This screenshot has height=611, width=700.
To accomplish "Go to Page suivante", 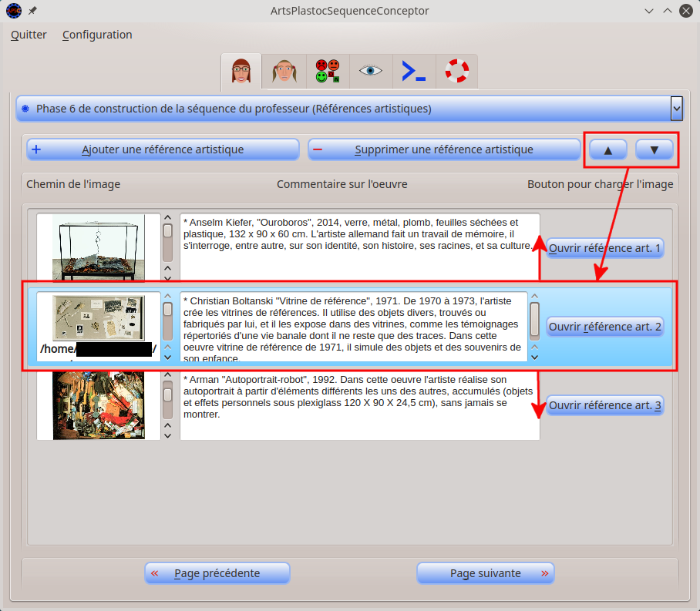I will click(x=485, y=573).
